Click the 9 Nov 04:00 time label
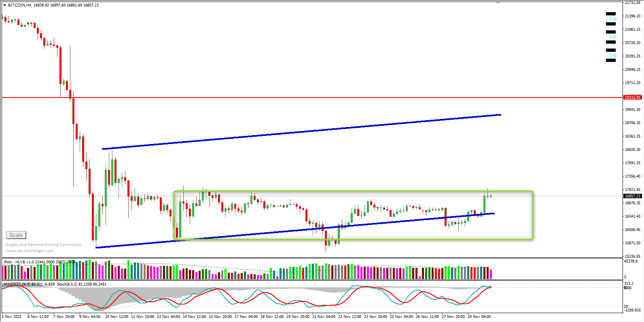 (90, 317)
